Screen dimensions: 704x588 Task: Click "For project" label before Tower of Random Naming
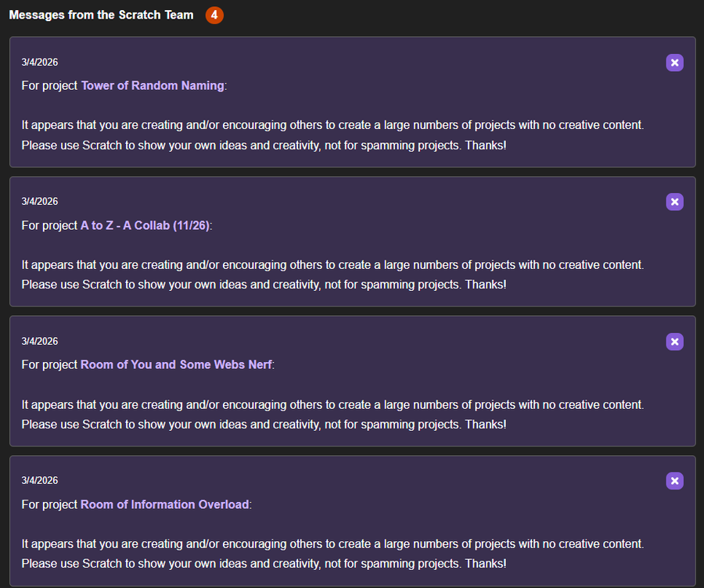tap(49, 85)
